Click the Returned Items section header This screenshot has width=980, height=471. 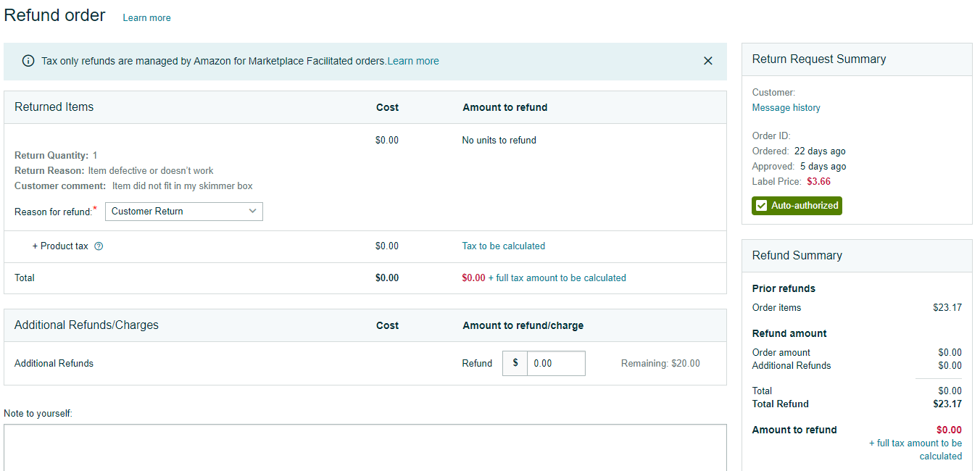click(54, 107)
